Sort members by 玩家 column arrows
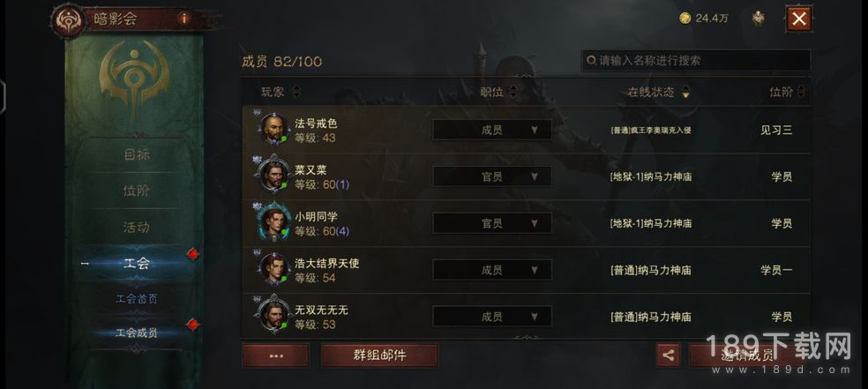 click(x=296, y=92)
